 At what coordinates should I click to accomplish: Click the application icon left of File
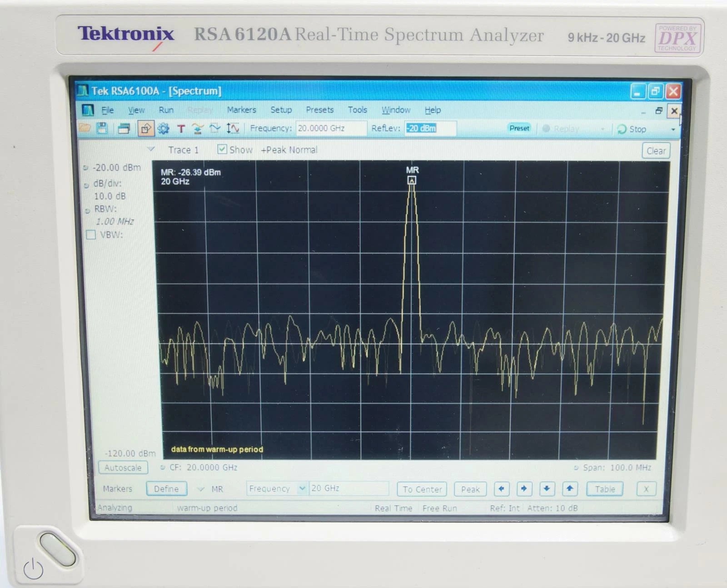click(x=87, y=110)
